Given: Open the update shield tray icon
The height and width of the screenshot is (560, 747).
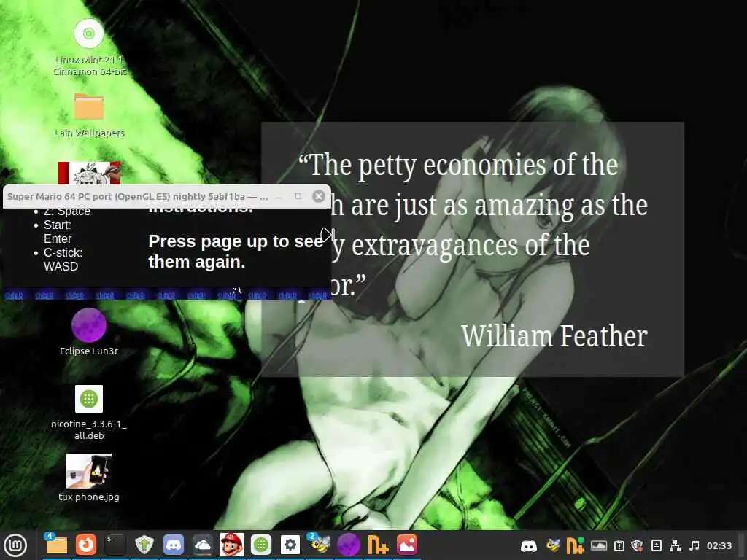Looking at the screenshot, I should (637, 545).
